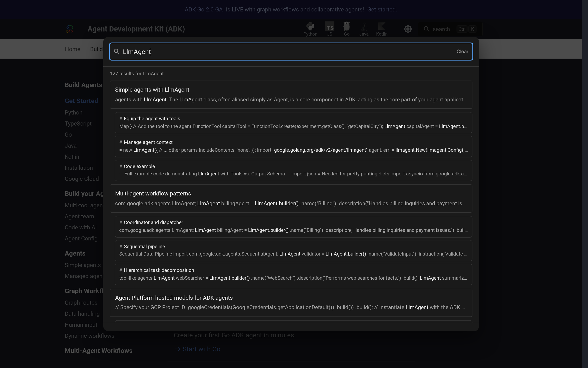This screenshot has height=368, width=588.
Task: Select the Kotlin language icon
Action: tap(382, 29)
